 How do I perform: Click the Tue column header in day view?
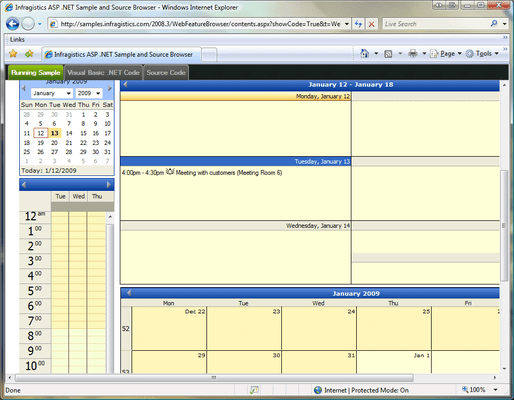60,196
